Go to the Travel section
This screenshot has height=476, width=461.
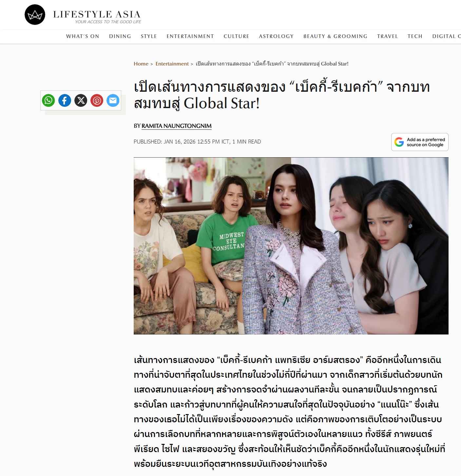coord(387,36)
